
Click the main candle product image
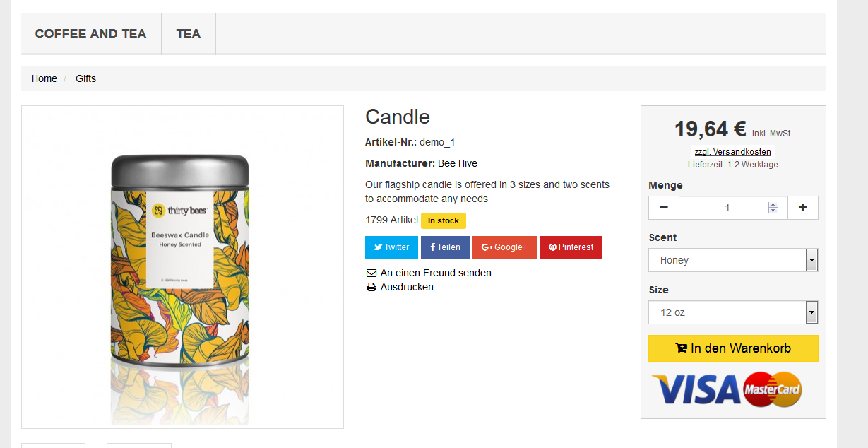click(182, 267)
